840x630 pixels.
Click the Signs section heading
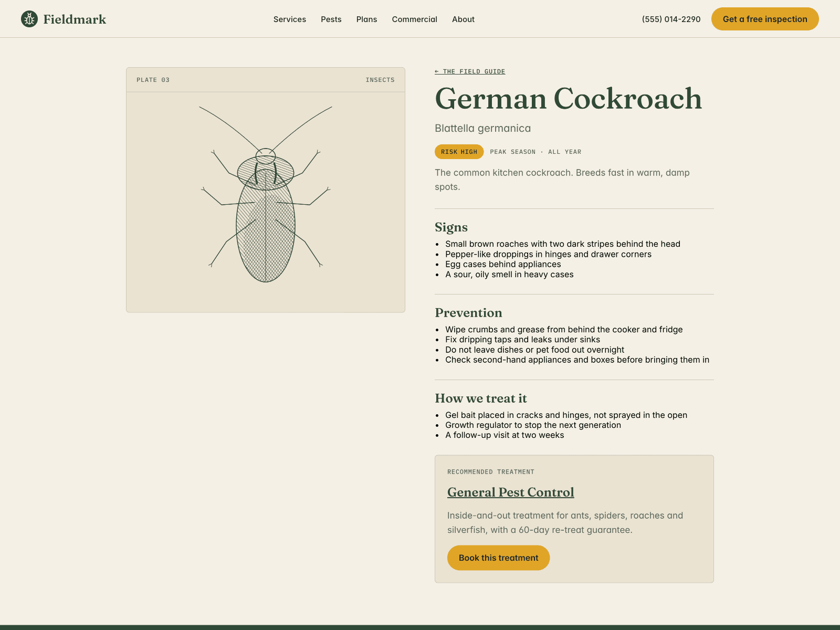pos(451,227)
